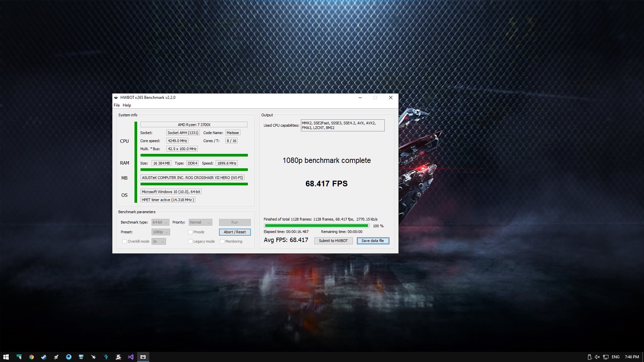Click Submit to HWBOT button
The height and width of the screenshot is (362, 644).
333,241
